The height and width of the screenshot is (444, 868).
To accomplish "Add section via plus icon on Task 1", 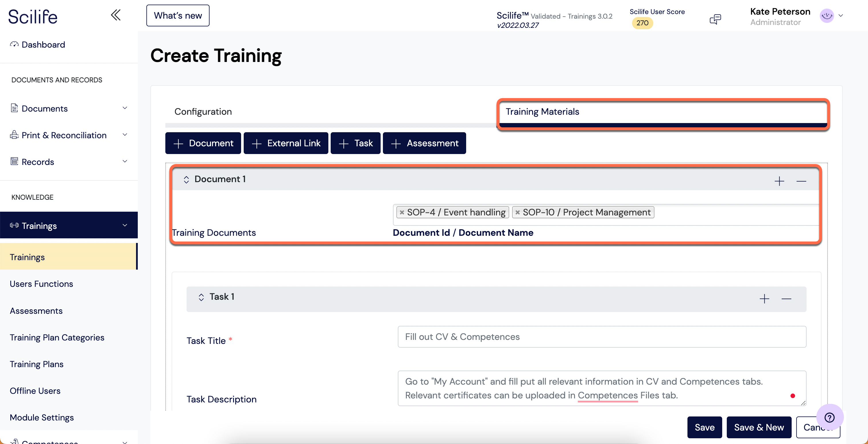I will pyautogui.click(x=764, y=299).
